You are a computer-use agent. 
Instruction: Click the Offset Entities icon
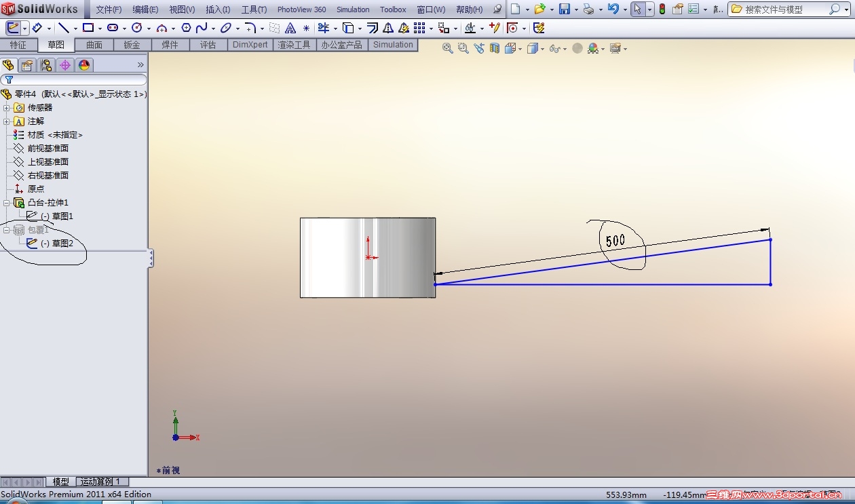pos(373,28)
